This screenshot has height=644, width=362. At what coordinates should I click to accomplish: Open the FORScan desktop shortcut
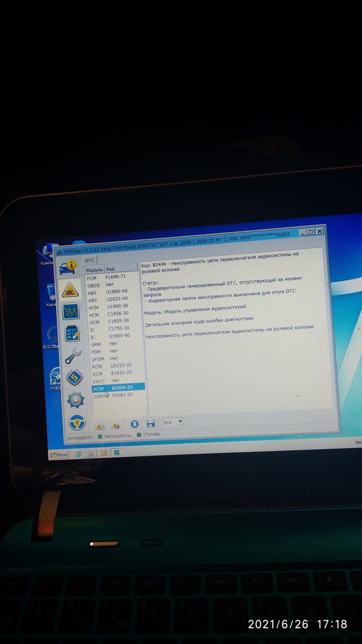pos(55,379)
